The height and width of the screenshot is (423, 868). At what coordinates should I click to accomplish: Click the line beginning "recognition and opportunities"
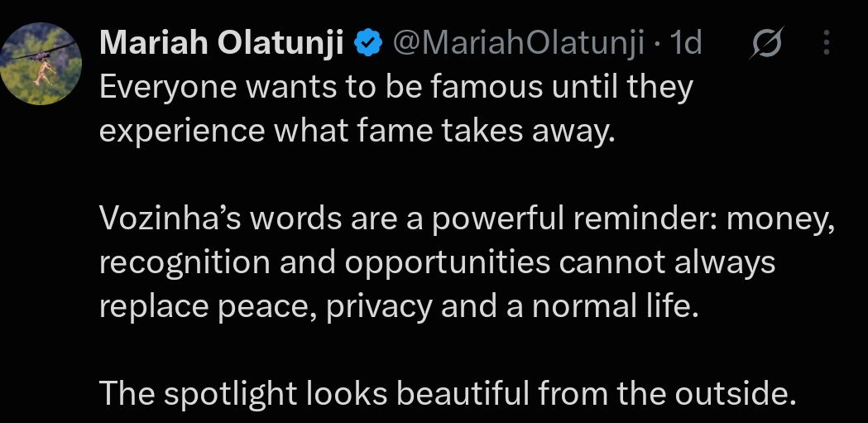point(438,264)
